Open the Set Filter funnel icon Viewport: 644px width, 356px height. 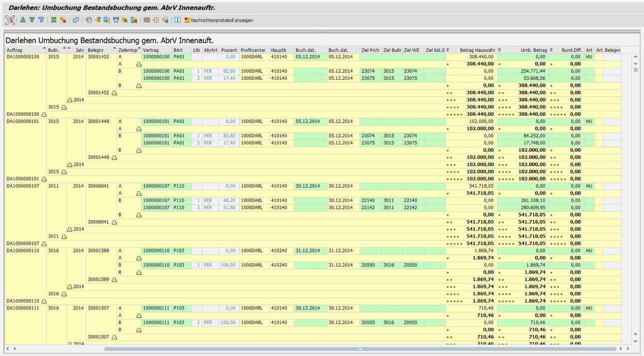coord(41,20)
